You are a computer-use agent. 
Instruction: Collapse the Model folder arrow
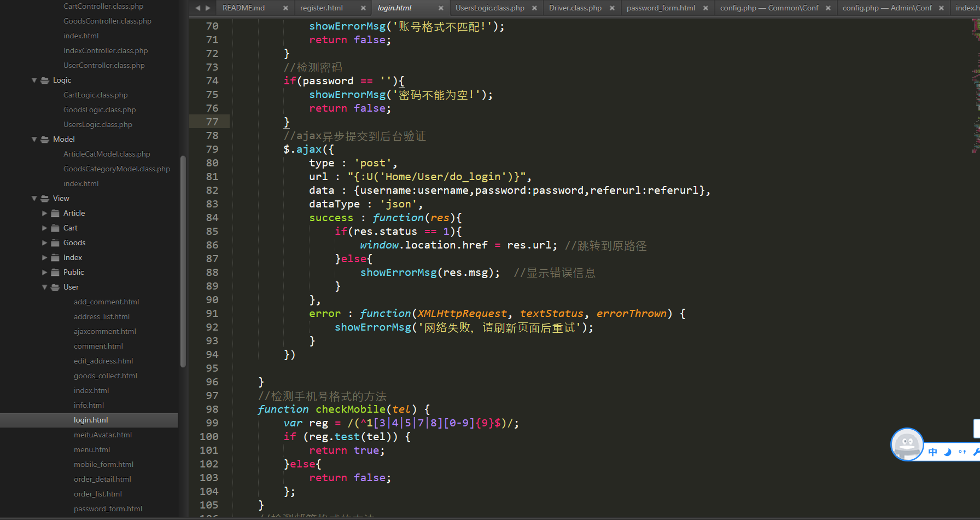click(x=34, y=139)
